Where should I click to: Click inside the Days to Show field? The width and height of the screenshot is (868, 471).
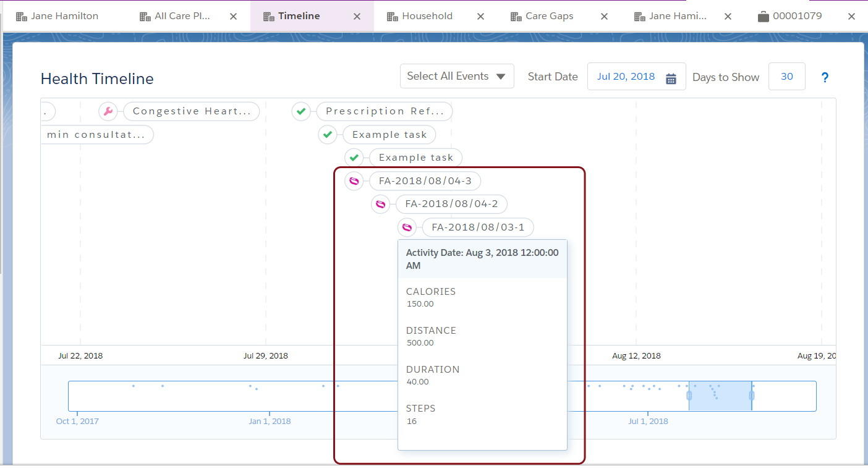tap(786, 76)
